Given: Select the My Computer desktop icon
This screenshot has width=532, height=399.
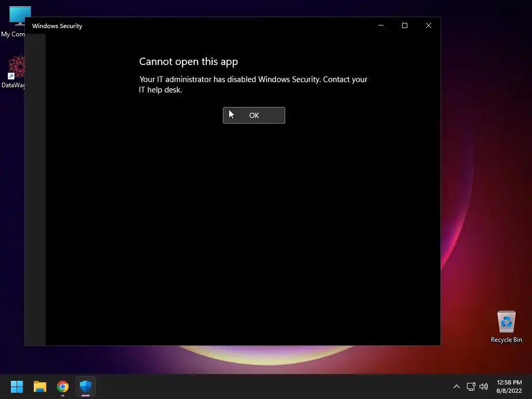Looking at the screenshot, I should click(13, 21).
